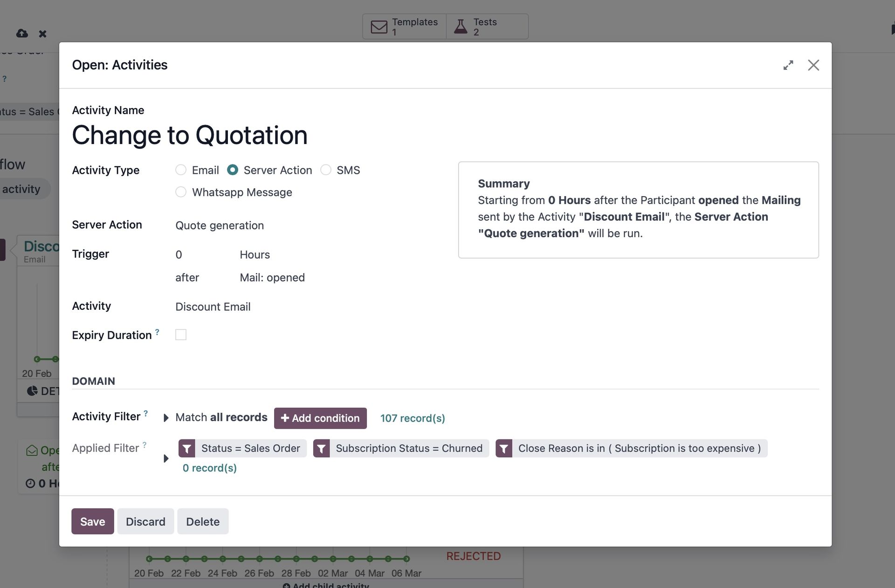895x588 pixels.
Task: Click the Subscription Status Churned filter icon
Action: (x=321, y=449)
